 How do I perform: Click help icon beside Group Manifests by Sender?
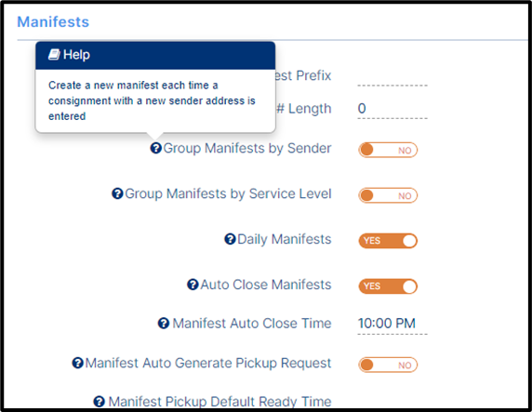(155, 148)
